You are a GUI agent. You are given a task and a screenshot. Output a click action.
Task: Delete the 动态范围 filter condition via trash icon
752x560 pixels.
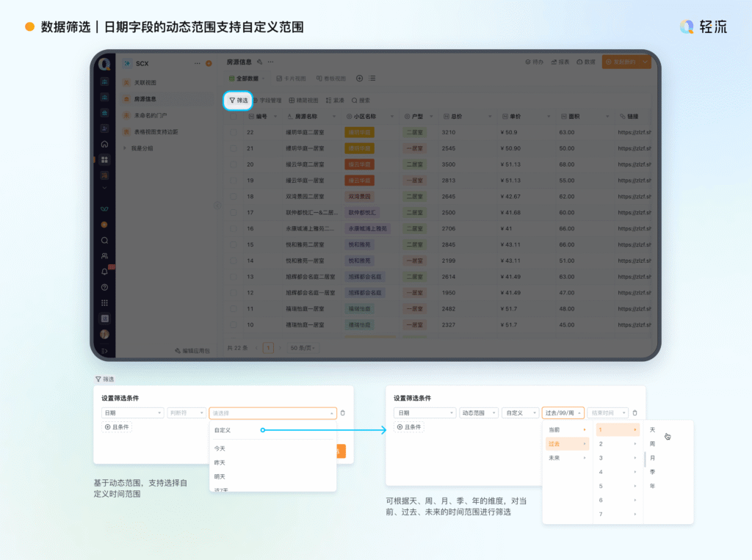click(635, 413)
